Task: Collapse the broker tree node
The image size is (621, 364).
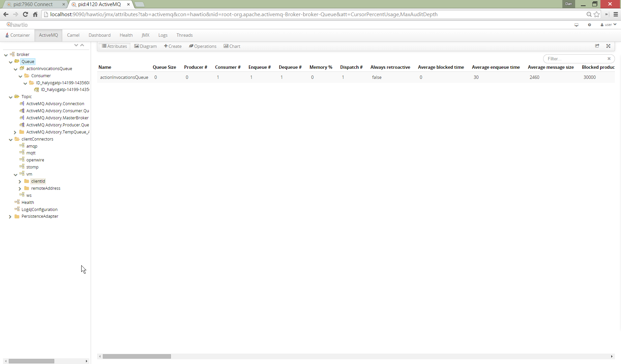Action: coord(6,55)
